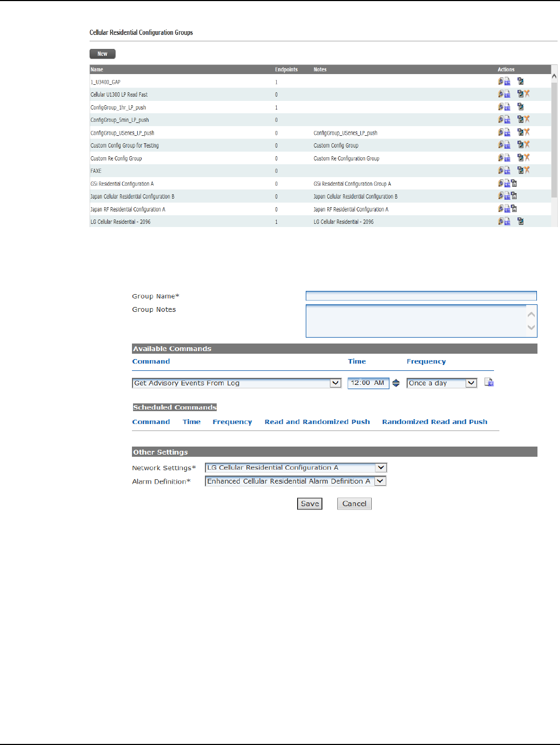Click the Group Name input field
560x745 pixels.
coord(421,296)
